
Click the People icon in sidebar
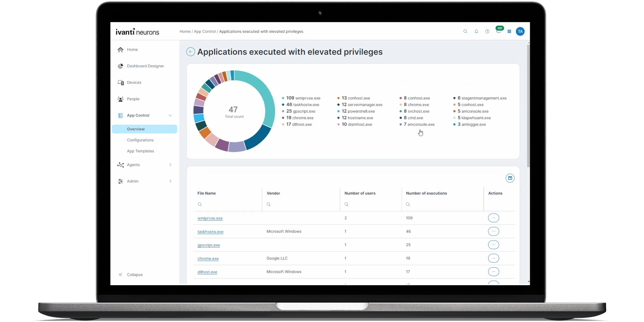tap(120, 99)
